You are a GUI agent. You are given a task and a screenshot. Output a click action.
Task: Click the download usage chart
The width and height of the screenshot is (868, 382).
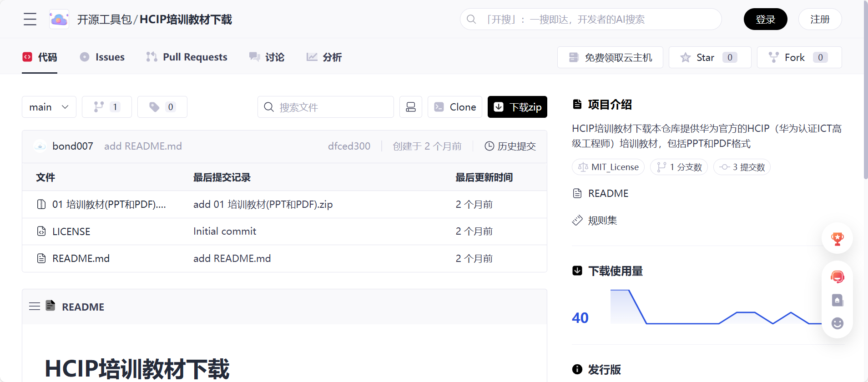click(x=716, y=307)
